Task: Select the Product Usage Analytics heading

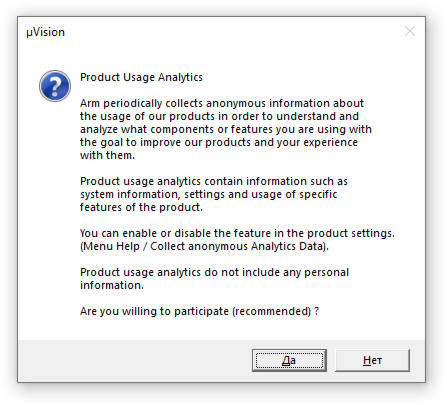Action: 141,77
